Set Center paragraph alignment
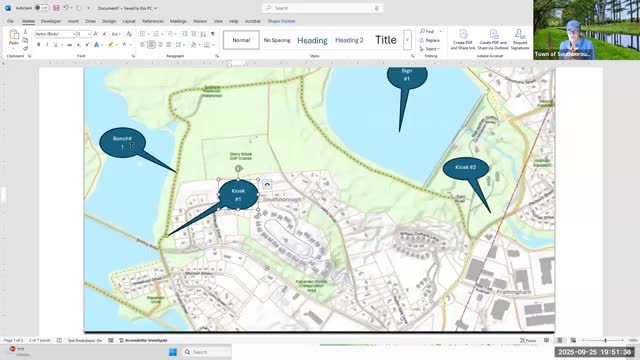The width and height of the screenshot is (640, 360). (x=151, y=44)
